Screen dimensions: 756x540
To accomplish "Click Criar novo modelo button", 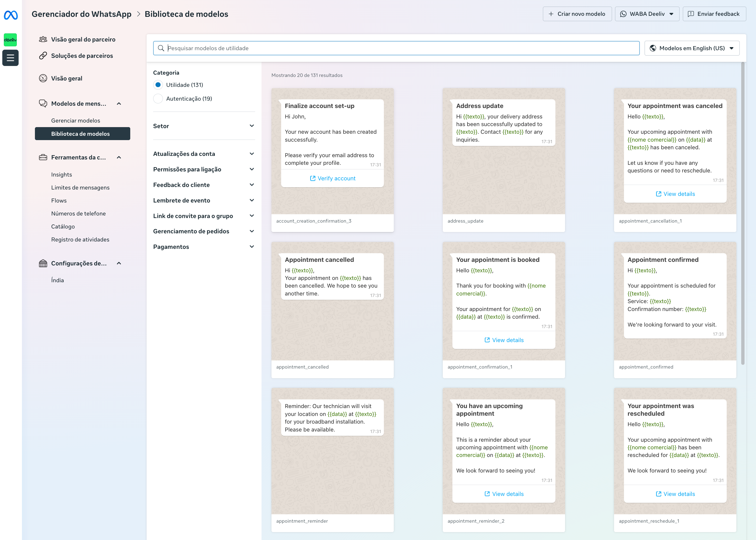I will click(x=577, y=14).
